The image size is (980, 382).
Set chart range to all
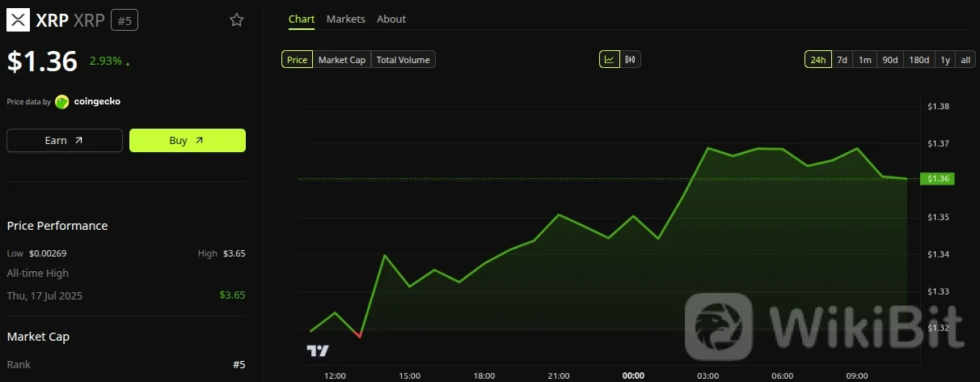965,59
